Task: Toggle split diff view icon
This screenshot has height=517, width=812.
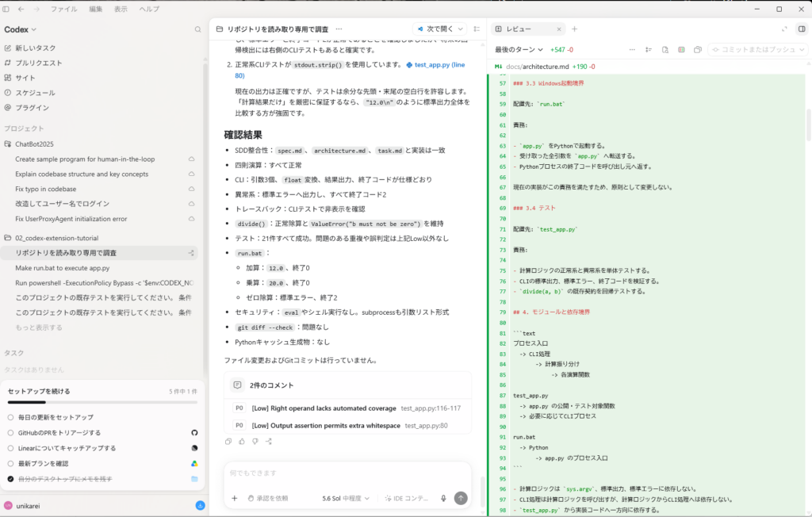Action: [681, 50]
